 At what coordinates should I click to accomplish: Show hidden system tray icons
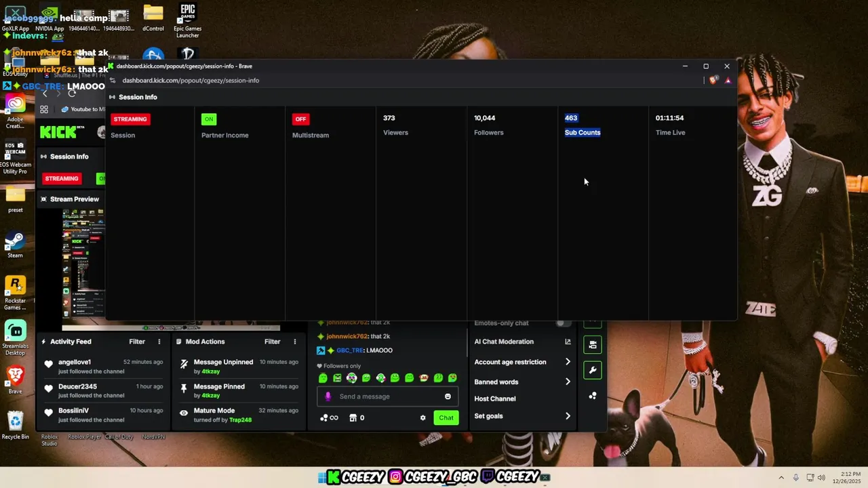(x=781, y=478)
